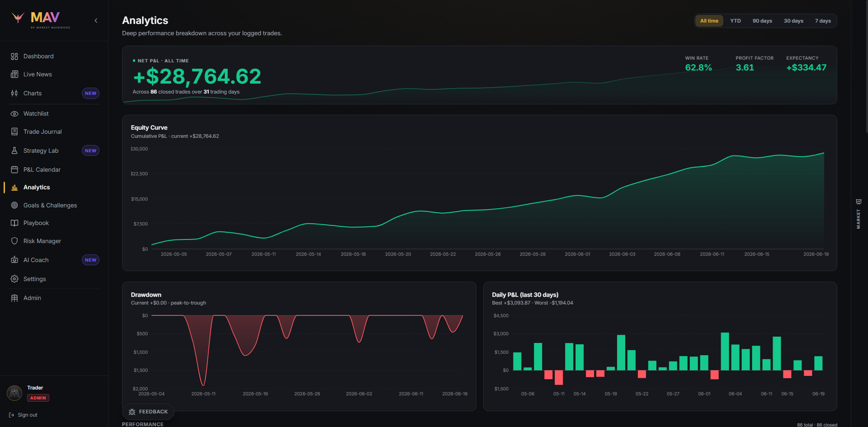
Task: Open Goals & Challenges
Action: [x=54, y=205]
